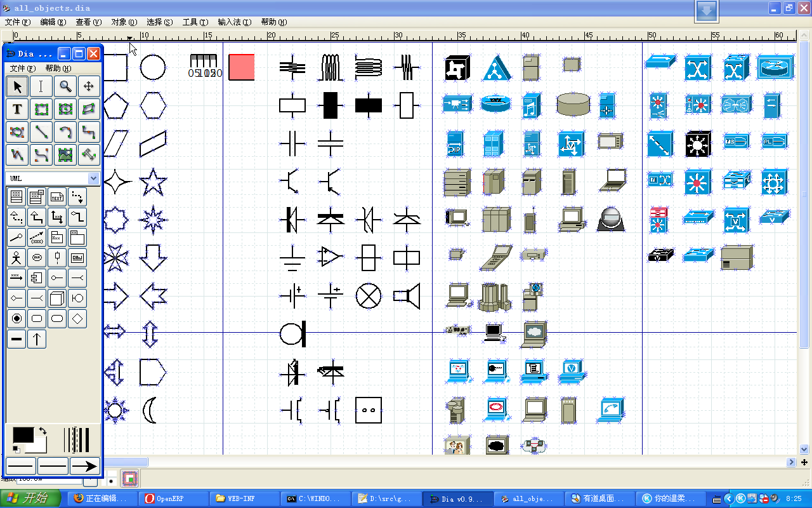The width and height of the screenshot is (812, 508).
Task: Toggle the snap-to-object button in status bar
Action: coord(130,478)
